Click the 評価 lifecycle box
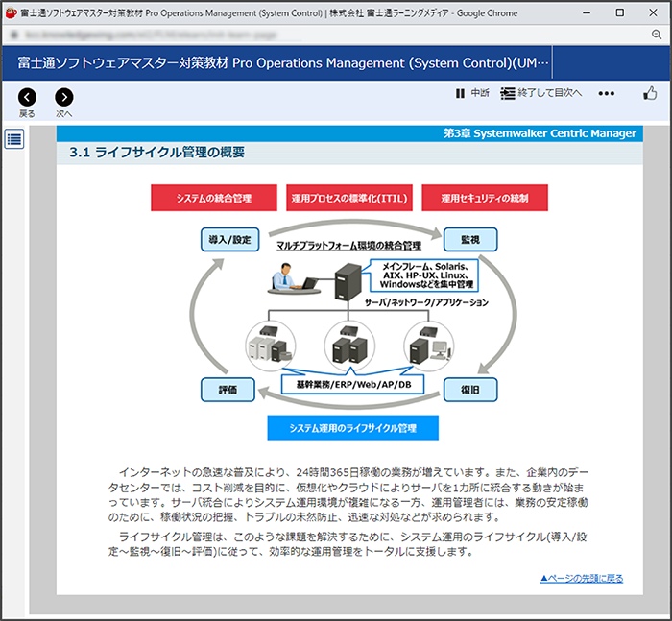Viewport: 672px width, 621px height. pyautogui.click(x=228, y=390)
